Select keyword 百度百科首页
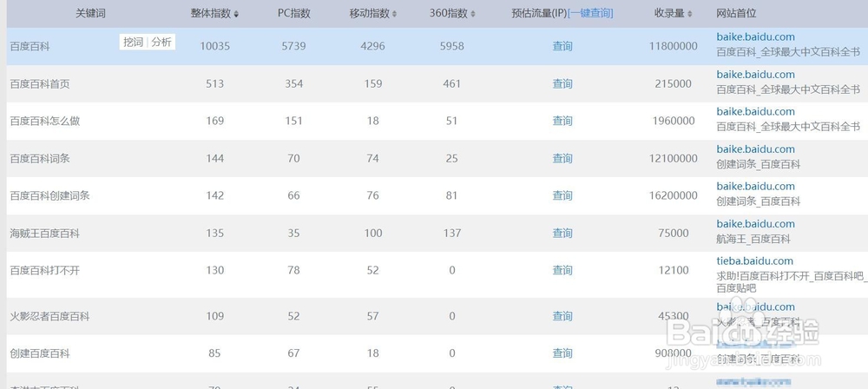This screenshot has height=389, width=868. coord(40,84)
